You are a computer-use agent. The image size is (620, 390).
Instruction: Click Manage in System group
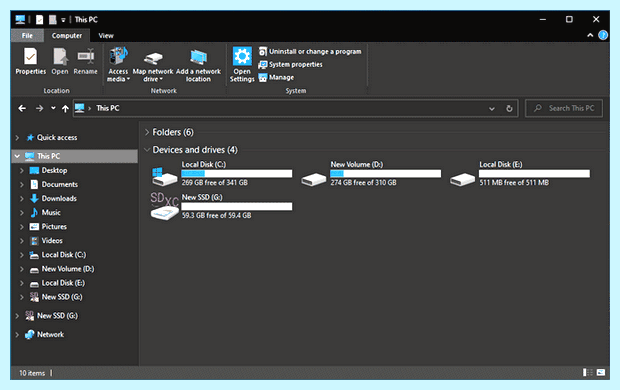point(276,78)
